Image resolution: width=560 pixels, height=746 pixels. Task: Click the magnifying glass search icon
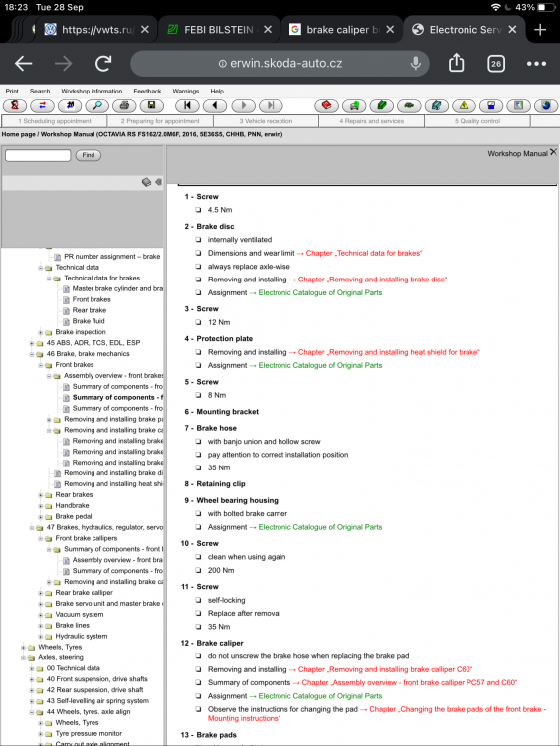[x=97, y=105]
